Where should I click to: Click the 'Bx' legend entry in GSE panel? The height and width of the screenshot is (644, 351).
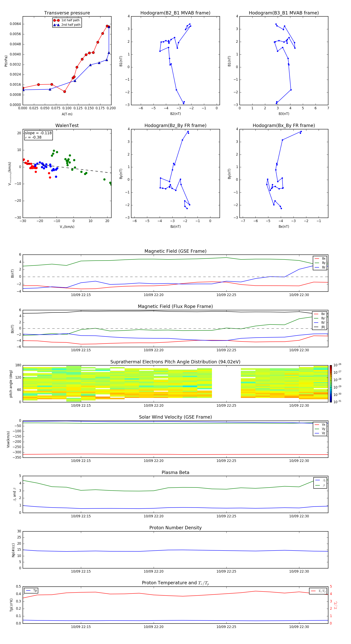tap(320, 259)
